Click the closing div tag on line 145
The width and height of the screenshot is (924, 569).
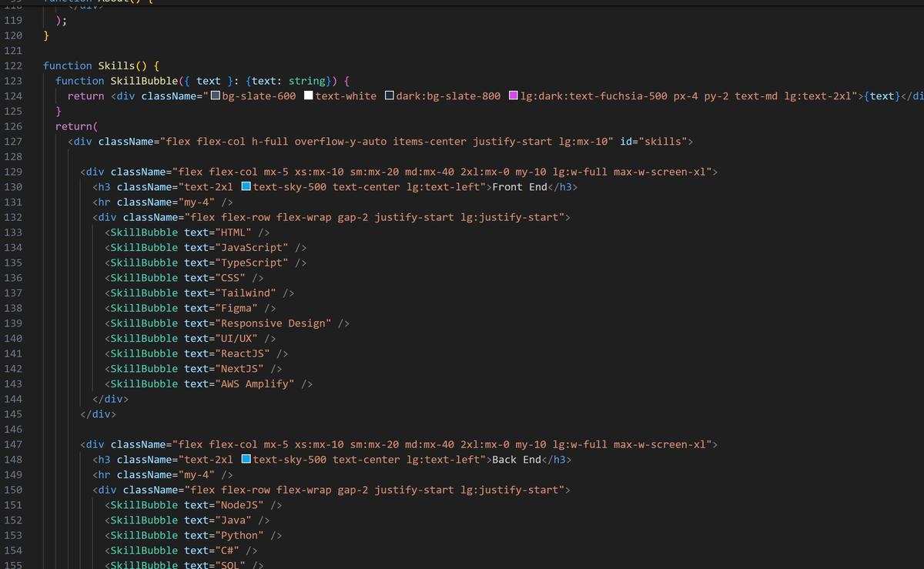98,414
